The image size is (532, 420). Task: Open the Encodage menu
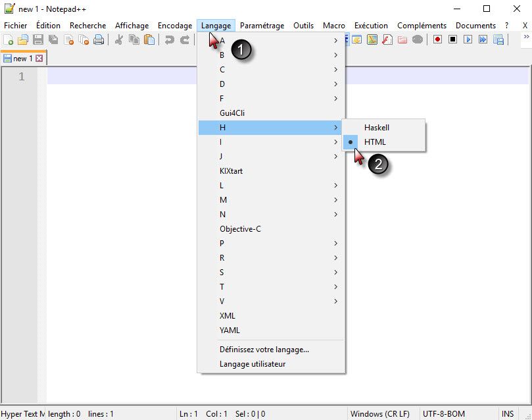tap(175, 26)
